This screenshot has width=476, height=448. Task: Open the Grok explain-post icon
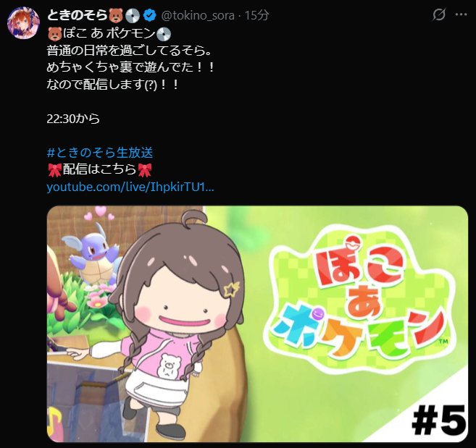tap(438, 14)
